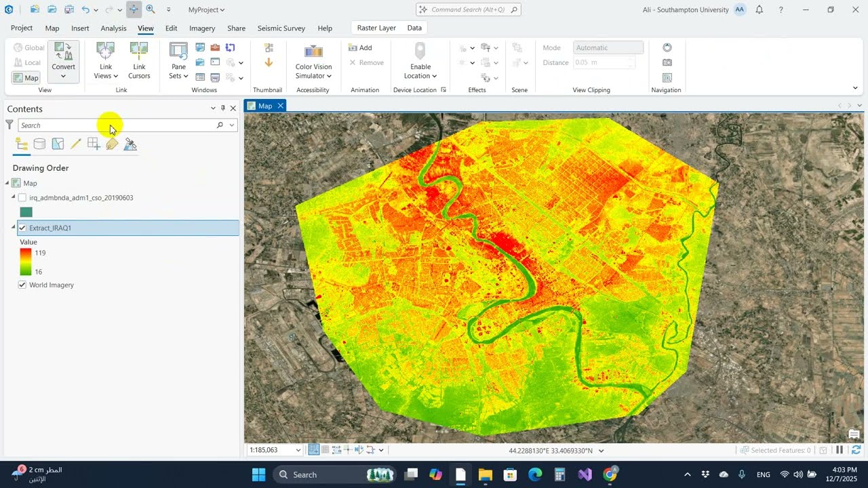Collapse the irq_admbnda_adm1_cso_20190603 layer legend
Viewport: 868px width, 488px height.
point(13,198)
